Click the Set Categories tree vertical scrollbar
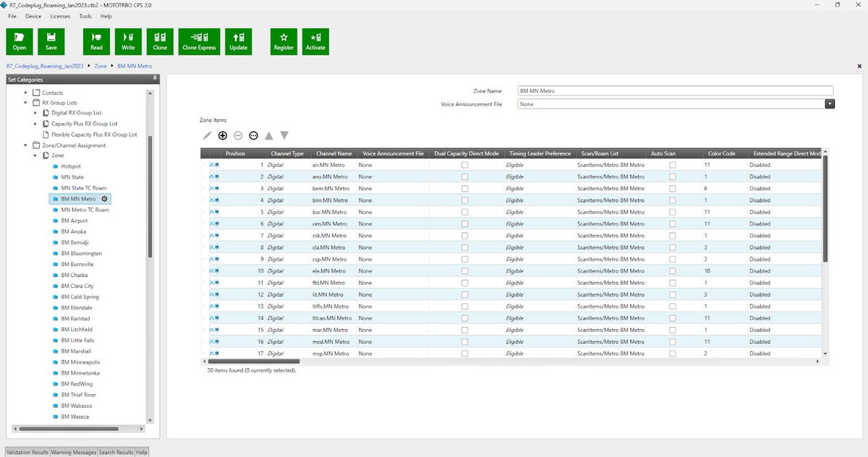The width and height of the screenshot is (868, 457). tap(150, 195)
